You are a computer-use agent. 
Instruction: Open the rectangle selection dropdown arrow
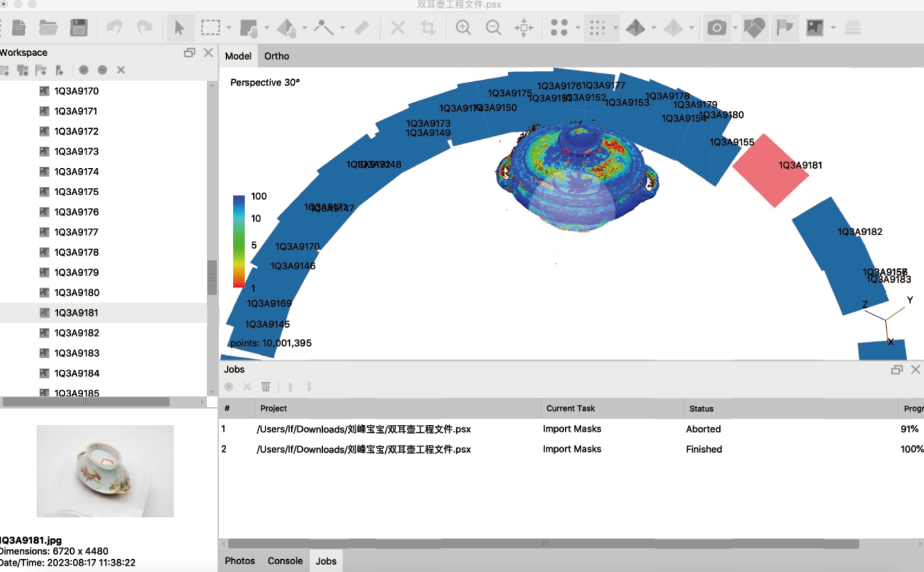229,28
